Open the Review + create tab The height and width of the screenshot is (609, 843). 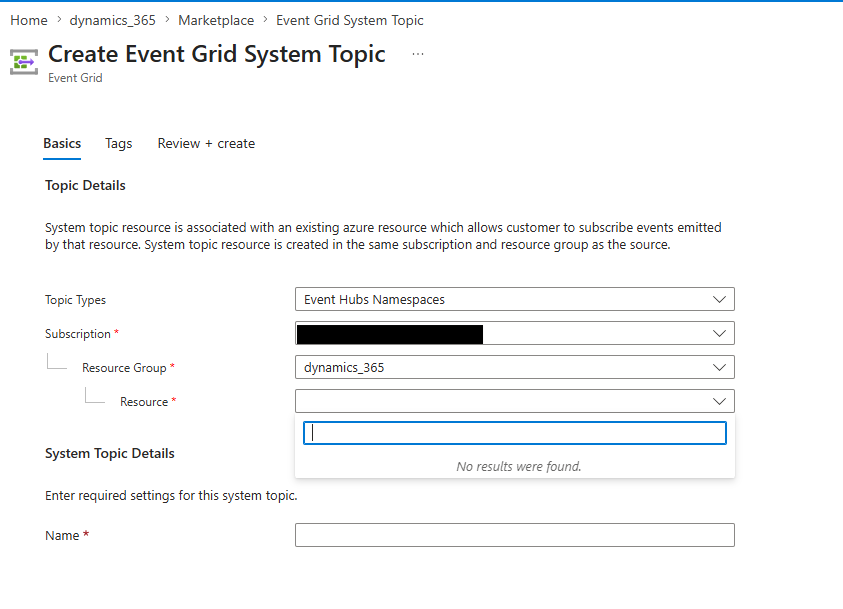(x=206, y=144)
